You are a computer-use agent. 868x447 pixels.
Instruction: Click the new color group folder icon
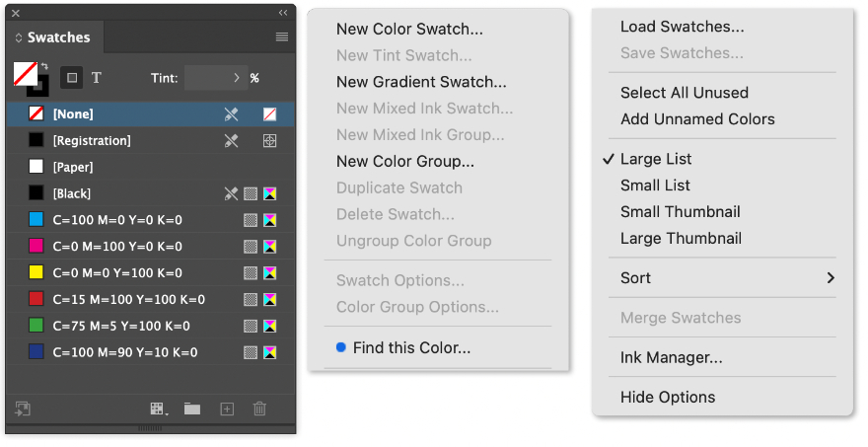click(x=191, y=409)
